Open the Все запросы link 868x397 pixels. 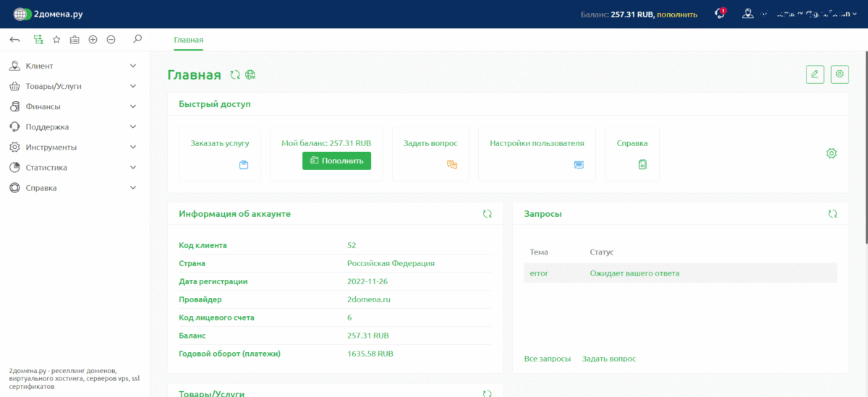click(547, 359)
